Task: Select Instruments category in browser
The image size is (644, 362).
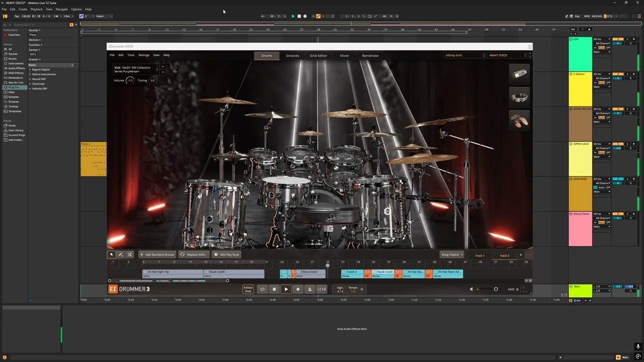Action: click(16, 63)
